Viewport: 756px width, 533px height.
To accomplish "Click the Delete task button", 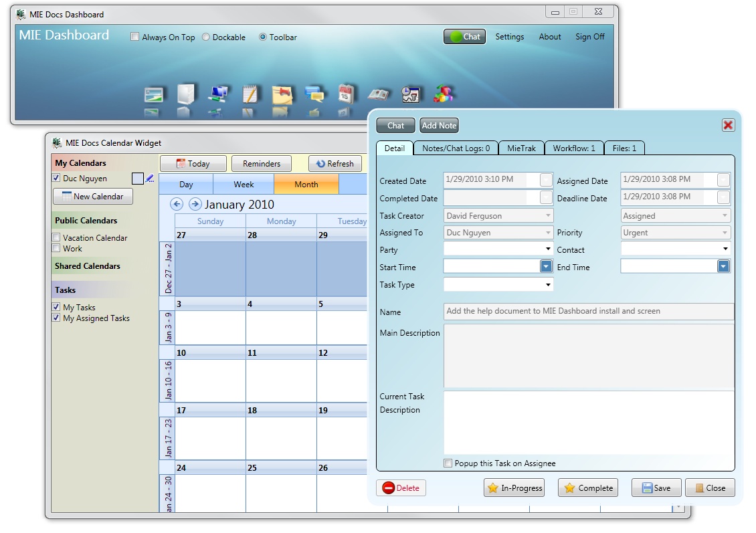I will point(401,488).
